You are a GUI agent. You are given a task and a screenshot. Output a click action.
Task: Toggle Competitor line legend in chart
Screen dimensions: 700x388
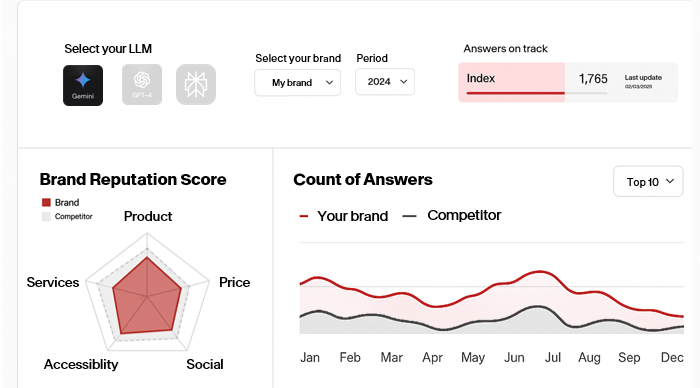point(452,215)
